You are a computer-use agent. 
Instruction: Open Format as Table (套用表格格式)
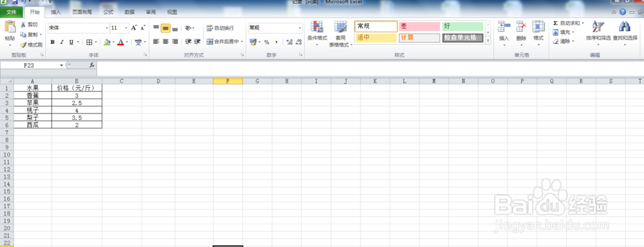coord(341,34)
